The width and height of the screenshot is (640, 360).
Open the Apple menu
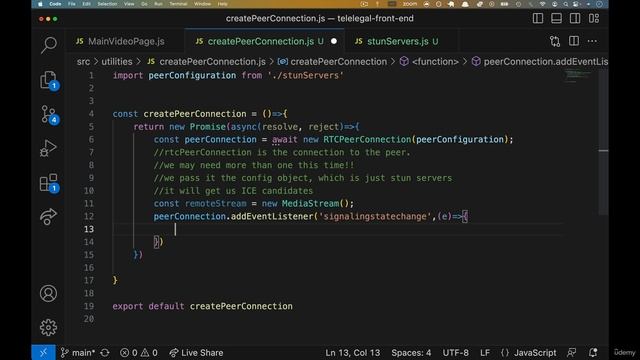[x=40, y=4]
